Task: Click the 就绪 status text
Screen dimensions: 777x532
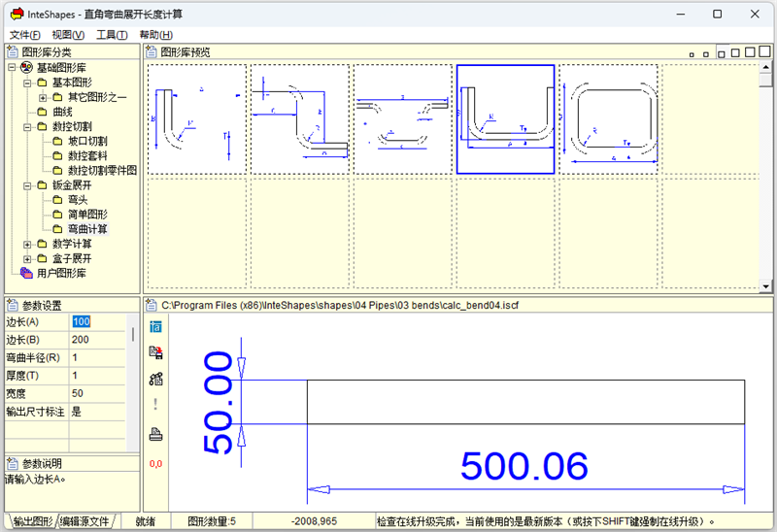Action: [x=145, y=521]
